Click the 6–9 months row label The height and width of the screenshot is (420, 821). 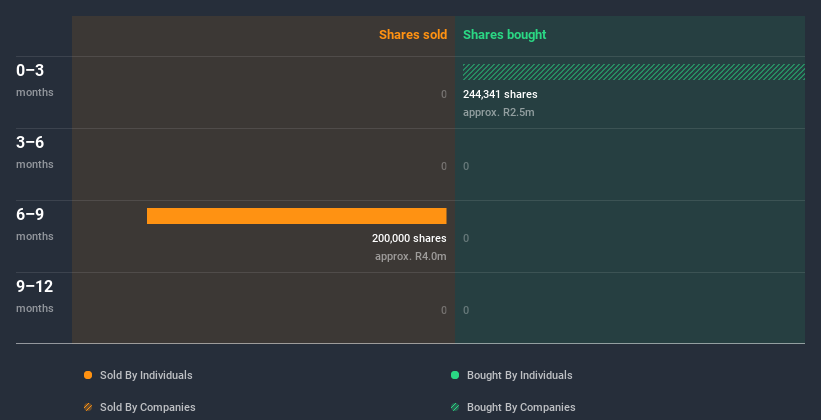pos(35,224)
